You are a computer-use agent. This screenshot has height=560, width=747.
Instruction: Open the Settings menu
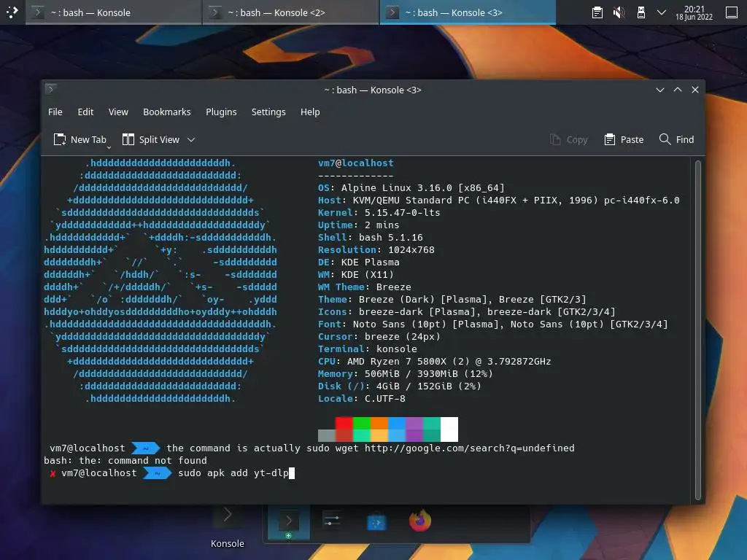268,112
